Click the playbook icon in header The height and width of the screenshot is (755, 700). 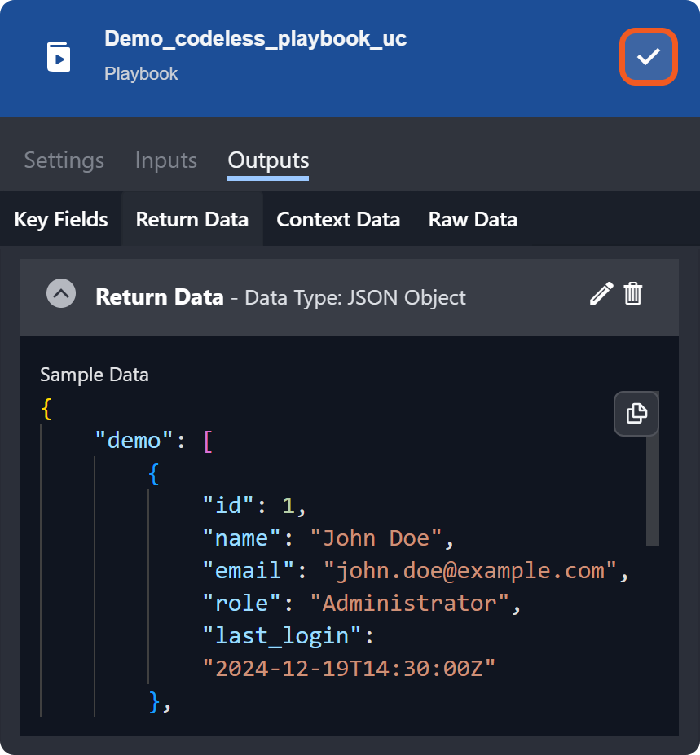pos(59,57)
